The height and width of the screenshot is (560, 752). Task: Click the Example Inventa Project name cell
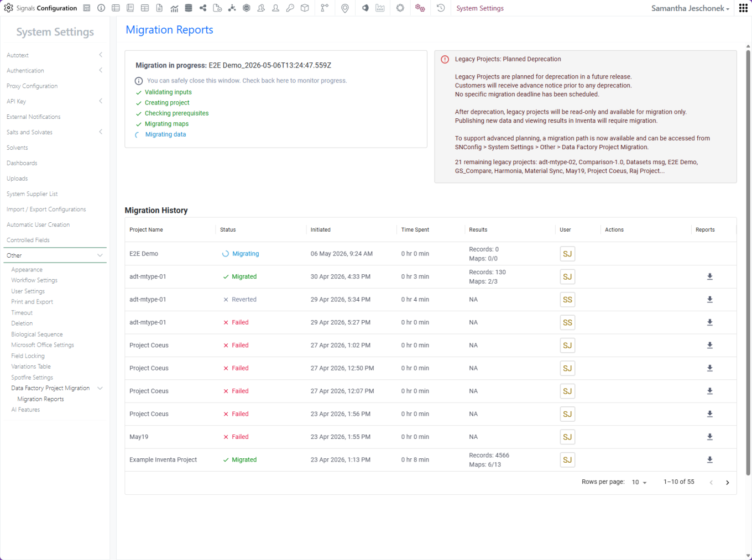coord(163,460)
